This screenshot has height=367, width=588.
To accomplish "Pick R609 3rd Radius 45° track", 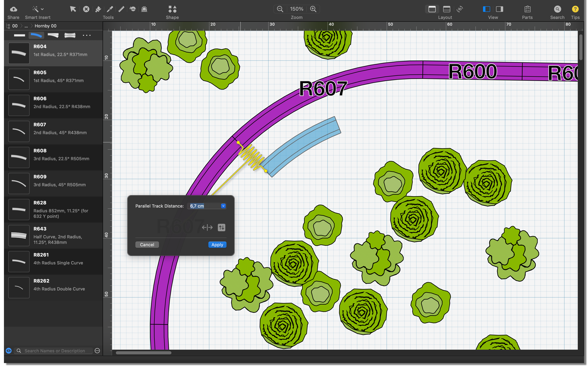I will [x=53, y=183].
